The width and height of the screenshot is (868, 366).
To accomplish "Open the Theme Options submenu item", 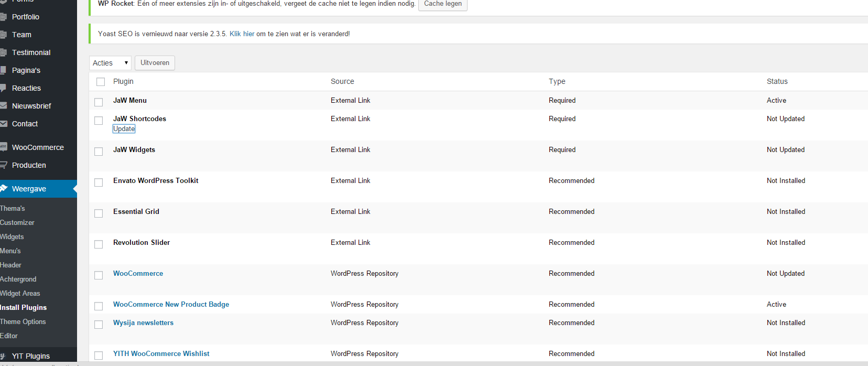I will pyautogui.click(x=23, y=321).
